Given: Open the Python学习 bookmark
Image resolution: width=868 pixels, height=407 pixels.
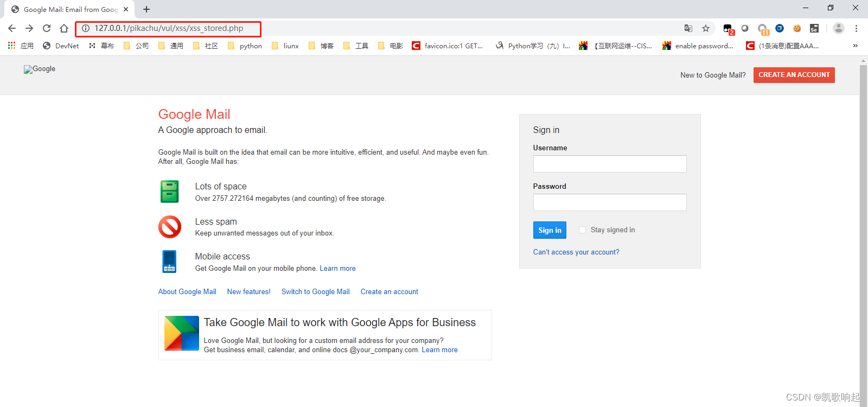Looking at the screenshot, I should [x=533, y=46].
